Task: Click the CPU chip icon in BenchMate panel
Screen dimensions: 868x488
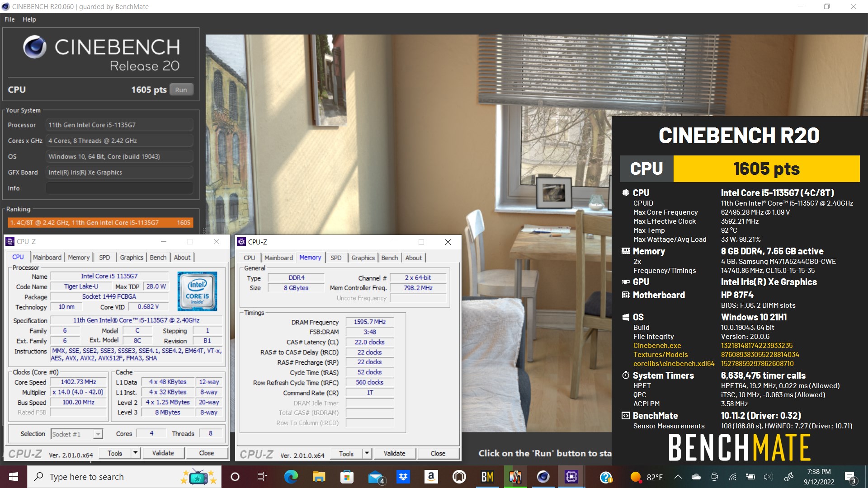Action: pos(626,193)
